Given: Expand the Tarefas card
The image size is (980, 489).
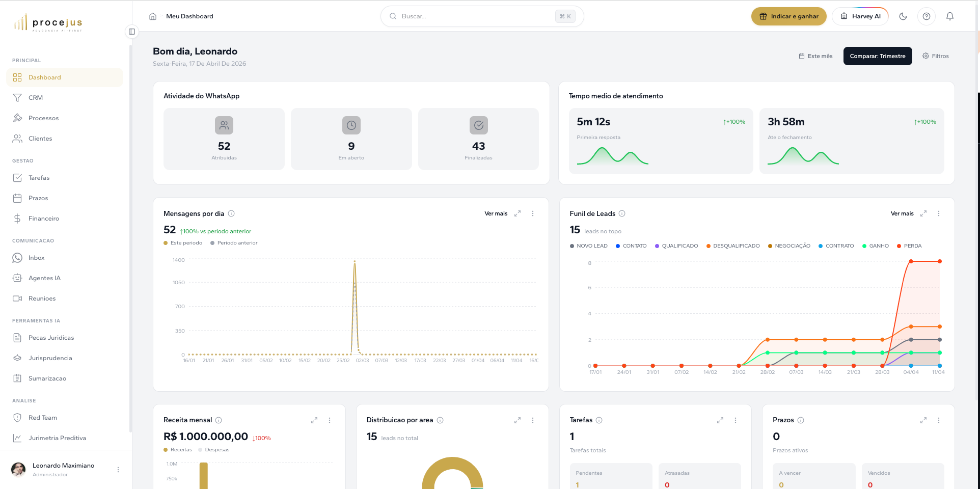Looking at the screenshot, I should (720, 420).
